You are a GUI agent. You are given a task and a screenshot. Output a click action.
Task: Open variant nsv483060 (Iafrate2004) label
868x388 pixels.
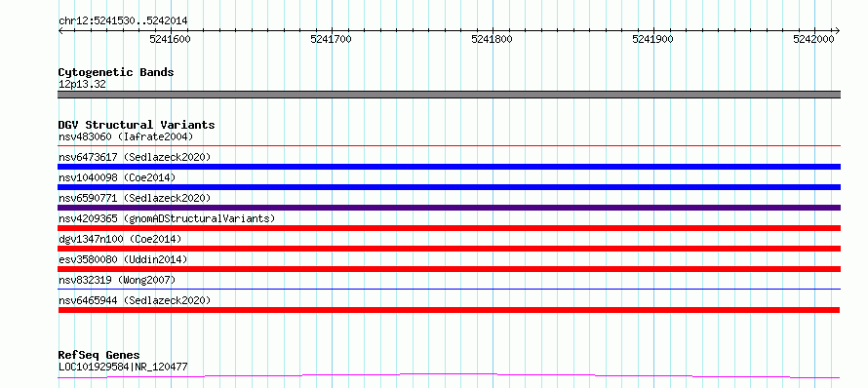(x=126, y=136)
